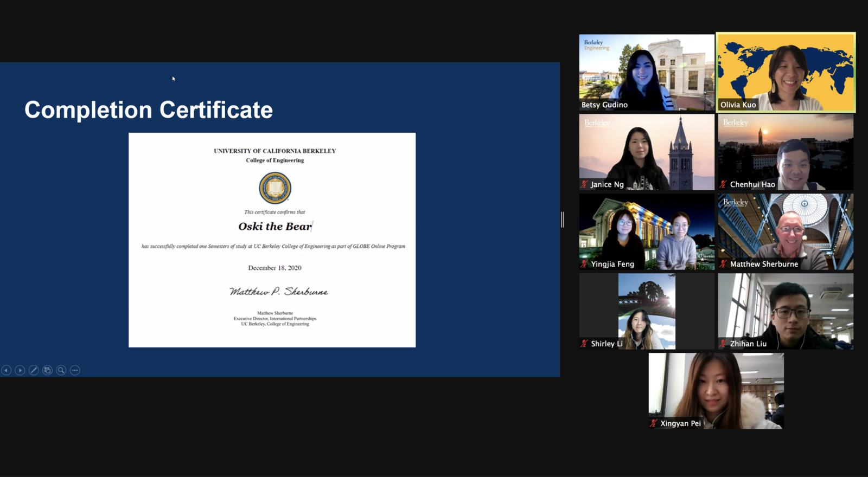Grab the divider handle between slide and gallery
The width and height of the screenshot is (868, 477).
[x=563, y=220]
